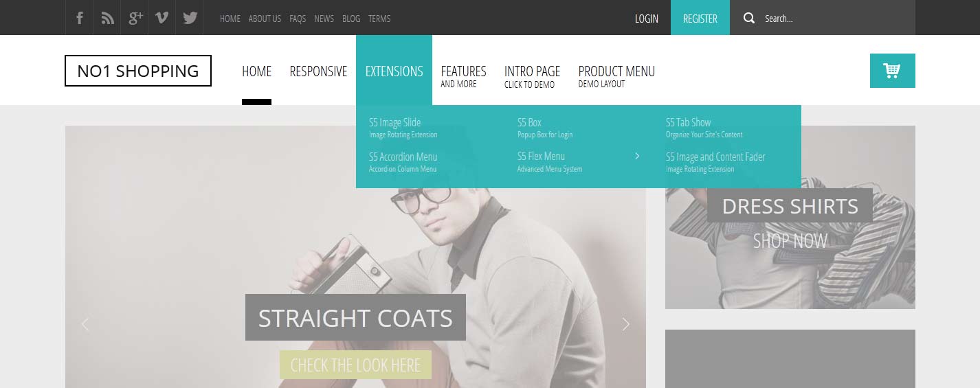
Task: Go to previous slide arrow
Action: (85, 324)
